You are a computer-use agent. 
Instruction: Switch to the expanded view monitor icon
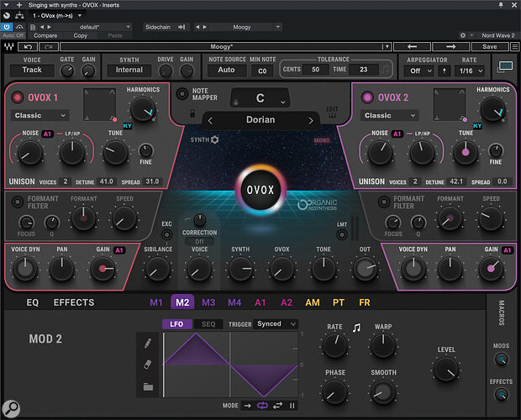[x=505, y=66]
